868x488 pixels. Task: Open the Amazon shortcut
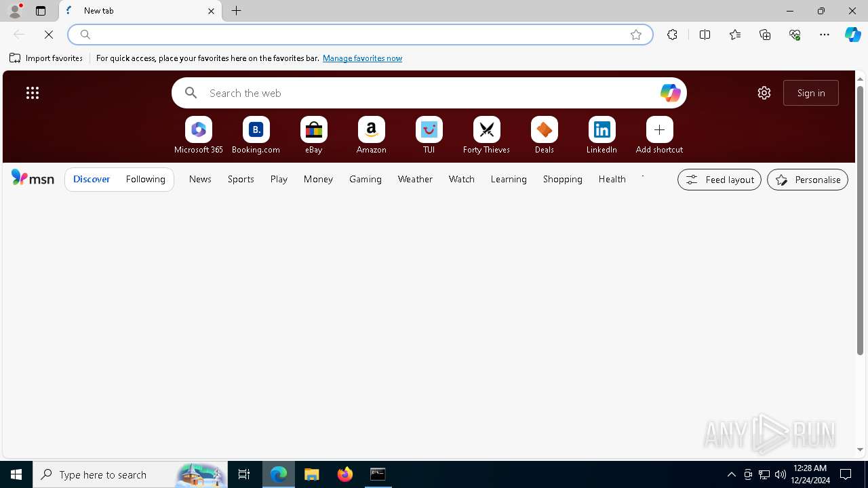[372, 136]
